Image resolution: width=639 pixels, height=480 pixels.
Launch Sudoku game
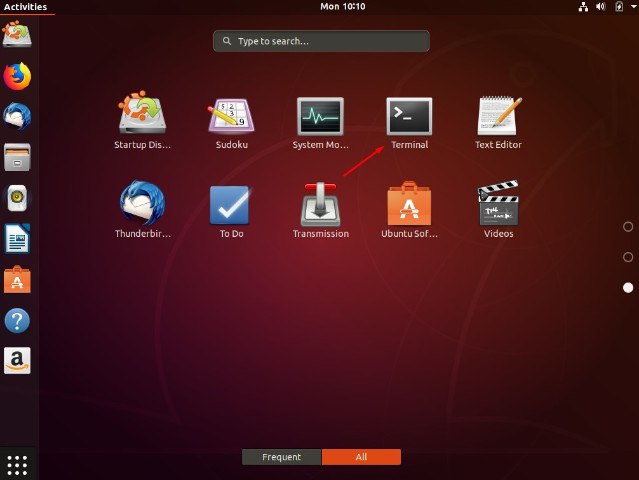point(231,123)
